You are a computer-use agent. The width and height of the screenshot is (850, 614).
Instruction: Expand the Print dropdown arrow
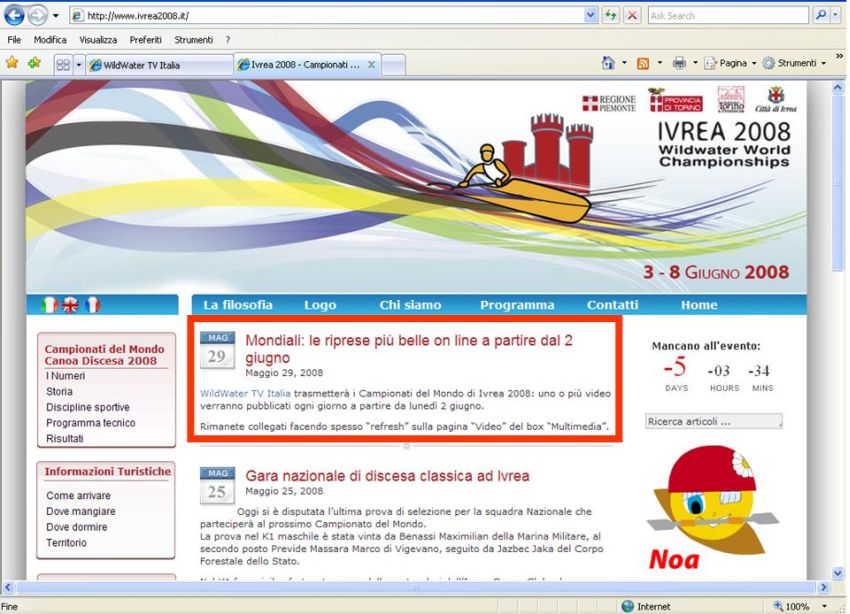coord(695,63)
